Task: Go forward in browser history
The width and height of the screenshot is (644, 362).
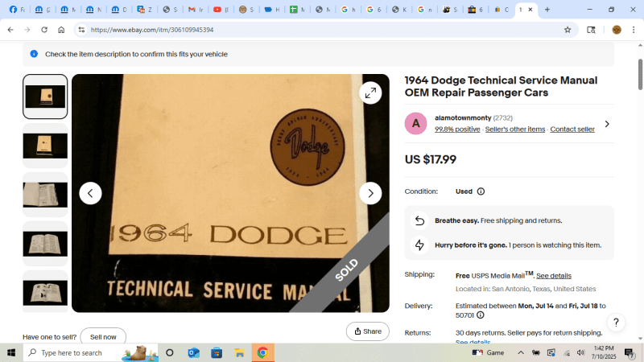Action: 27,30
